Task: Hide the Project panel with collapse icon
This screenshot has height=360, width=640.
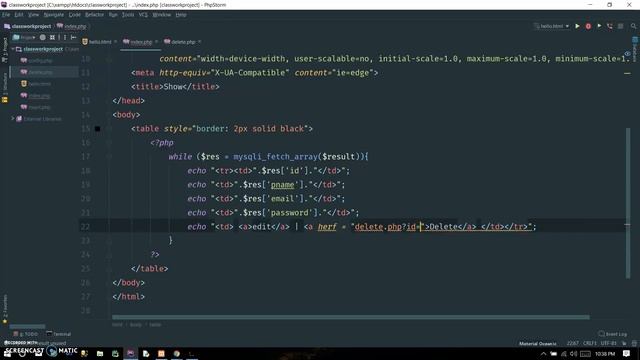Action: click(73, 38)
